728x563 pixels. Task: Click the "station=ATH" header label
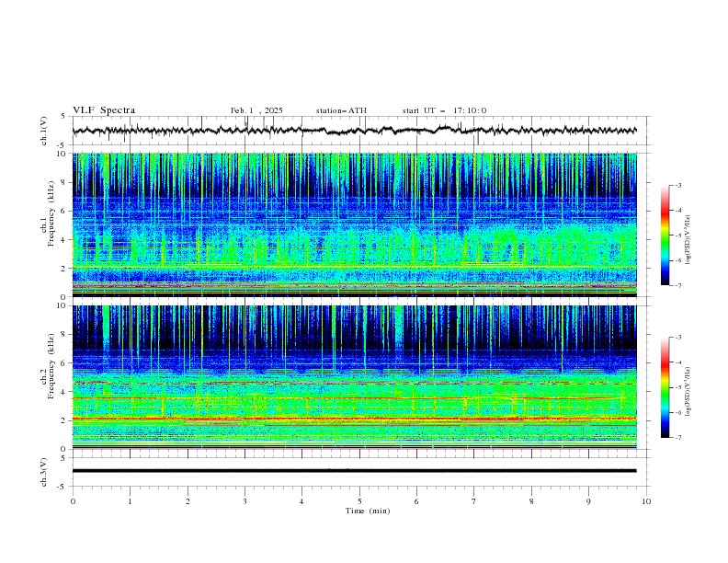pos(341,110)
